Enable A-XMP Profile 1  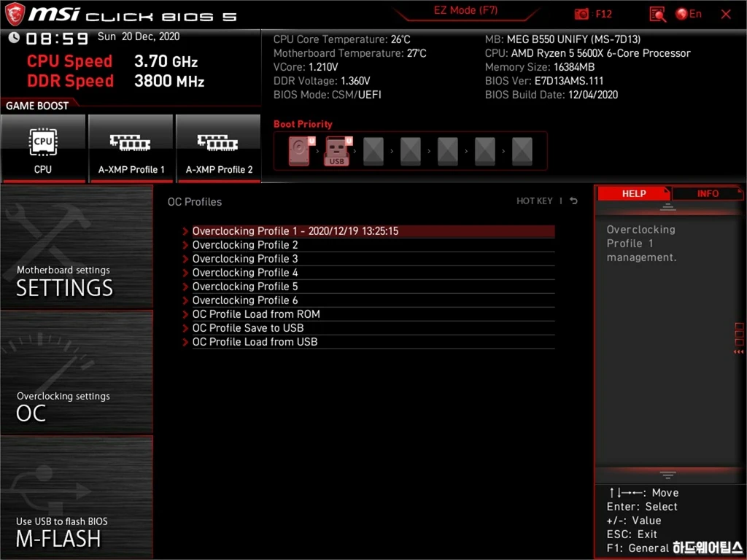coord(131,148)
